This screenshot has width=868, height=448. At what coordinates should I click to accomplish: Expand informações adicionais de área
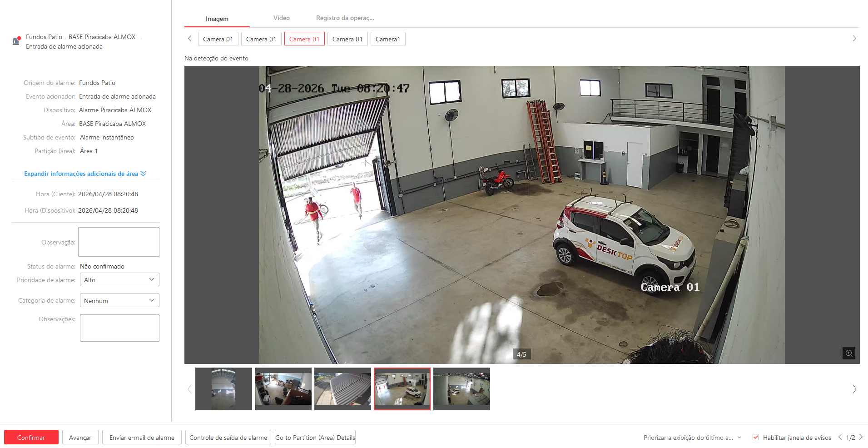85,174
